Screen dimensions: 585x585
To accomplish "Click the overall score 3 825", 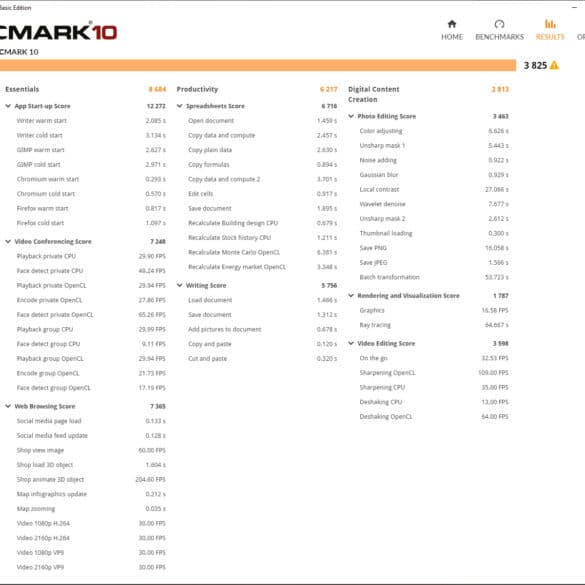I will click(x=535, y=65).
